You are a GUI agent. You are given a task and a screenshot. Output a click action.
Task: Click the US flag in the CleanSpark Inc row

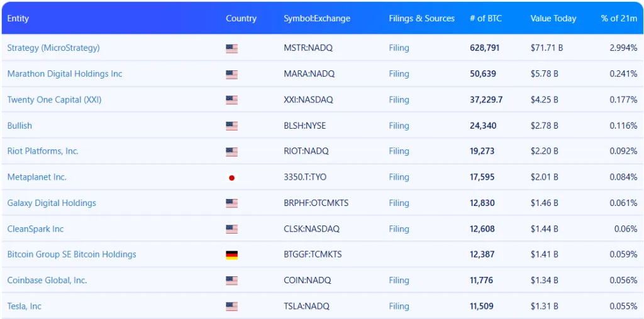(x=231, y=229)
